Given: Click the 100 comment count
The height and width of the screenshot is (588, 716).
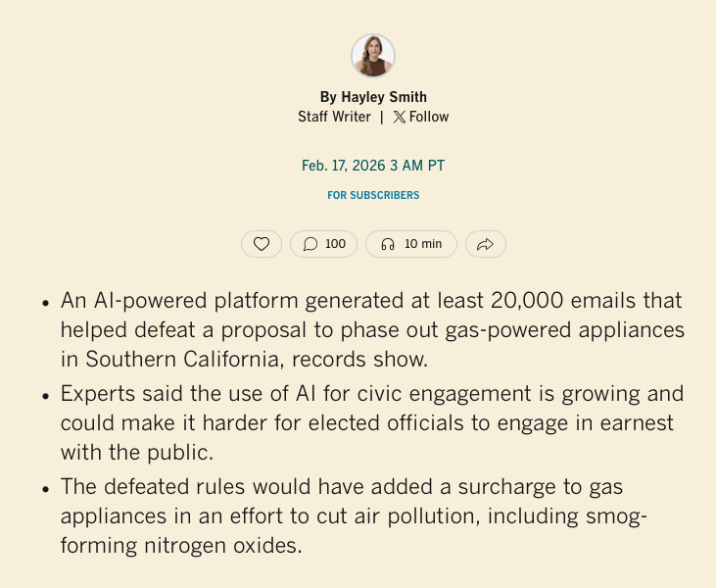Looking at the screenshot, I should coord(335,244).
